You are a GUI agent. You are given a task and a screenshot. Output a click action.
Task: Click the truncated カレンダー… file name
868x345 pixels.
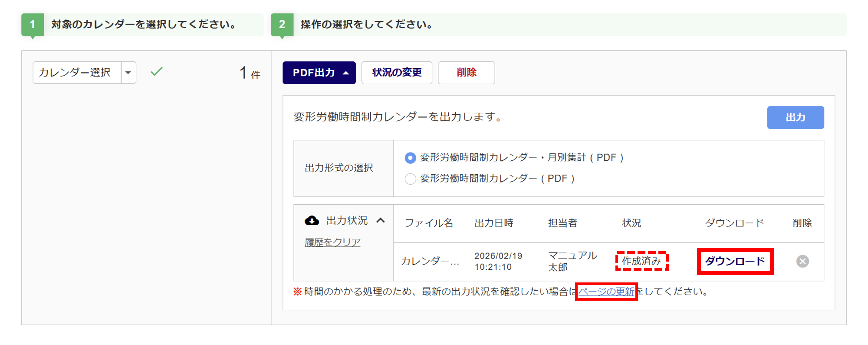[x=430, y=261]
